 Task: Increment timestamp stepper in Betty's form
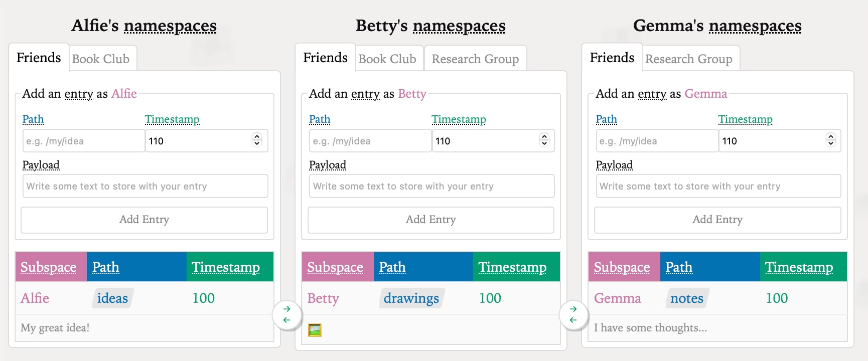[544, 137]
